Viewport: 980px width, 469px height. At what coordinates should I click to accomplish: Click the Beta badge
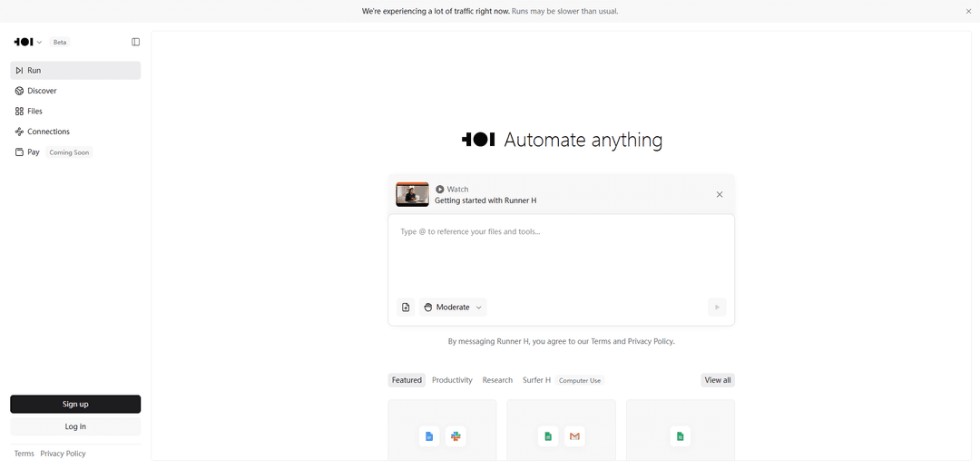60,43
